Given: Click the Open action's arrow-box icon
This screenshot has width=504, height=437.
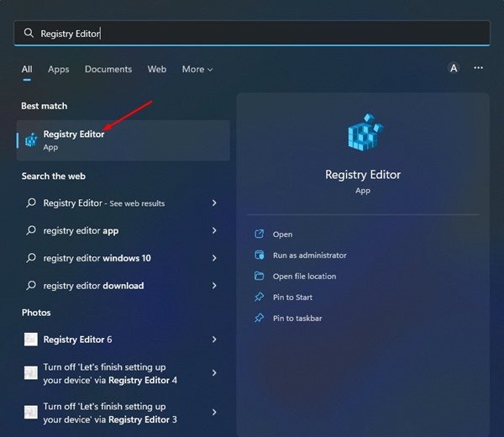Looking at the screenshot, I should click(x=259, y=234).
